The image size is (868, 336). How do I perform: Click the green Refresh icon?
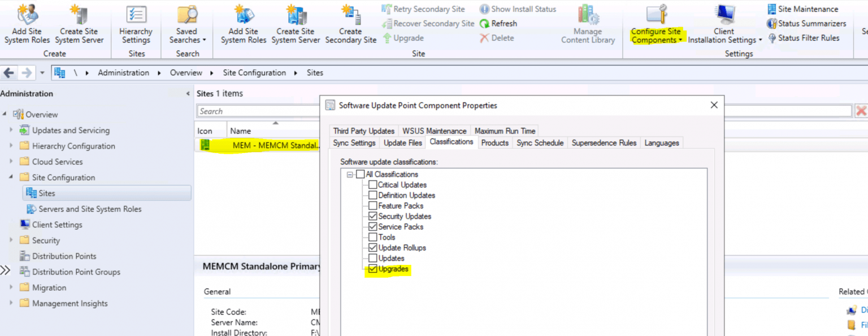(x=484, y=24)
